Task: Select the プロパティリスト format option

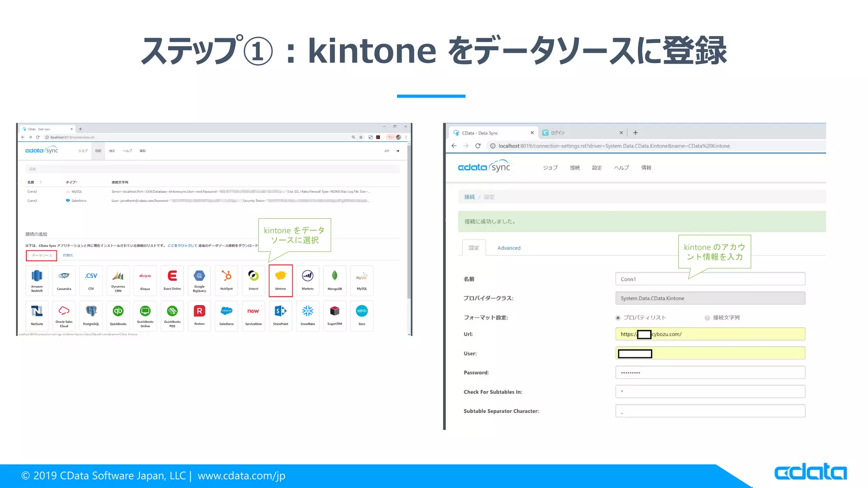Action: (618, 318)
